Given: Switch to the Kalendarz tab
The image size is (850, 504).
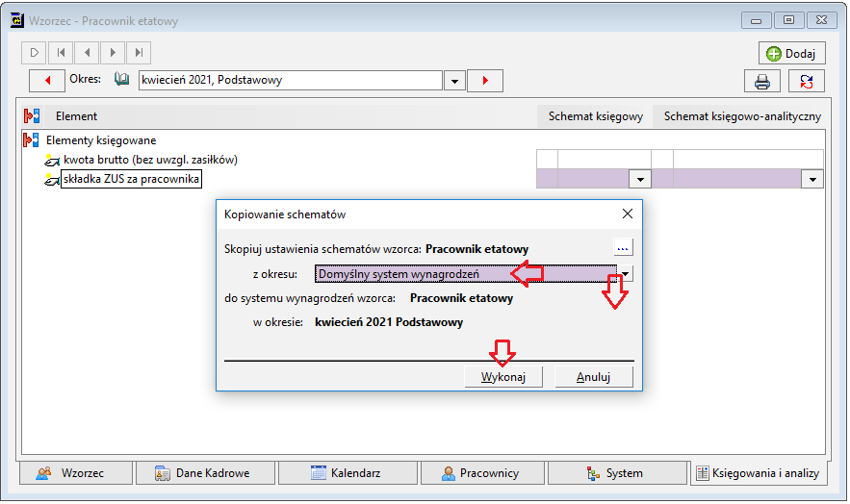Looking at the screenshot, I should [x=348, y=473].
